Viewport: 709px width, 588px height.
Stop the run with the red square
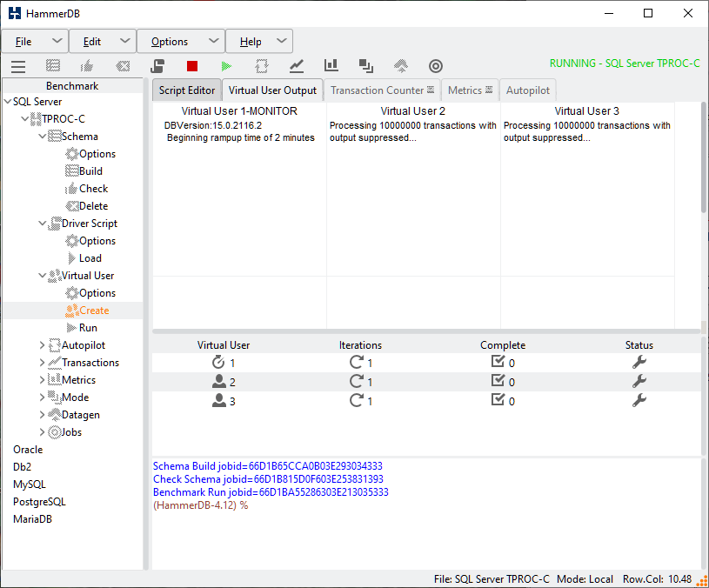[x=192, y=66]
